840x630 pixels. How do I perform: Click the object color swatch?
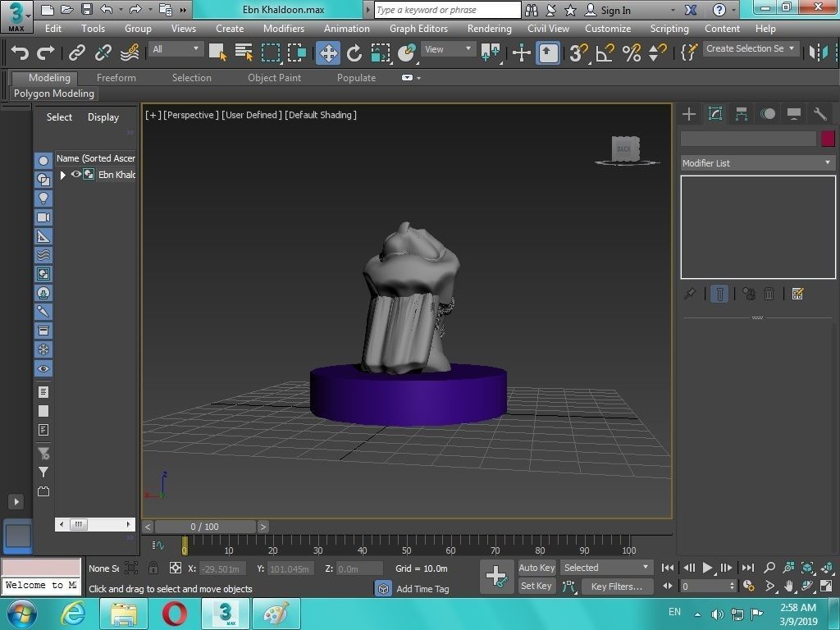click(828, 139)
